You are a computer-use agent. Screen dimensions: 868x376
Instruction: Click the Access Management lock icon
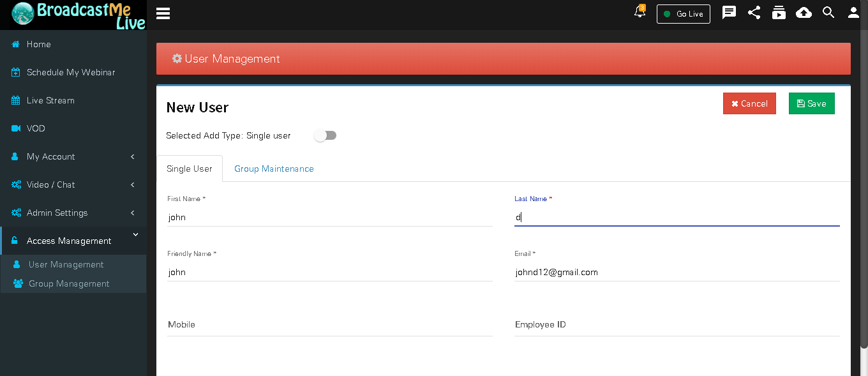click(x=15, y=241)
